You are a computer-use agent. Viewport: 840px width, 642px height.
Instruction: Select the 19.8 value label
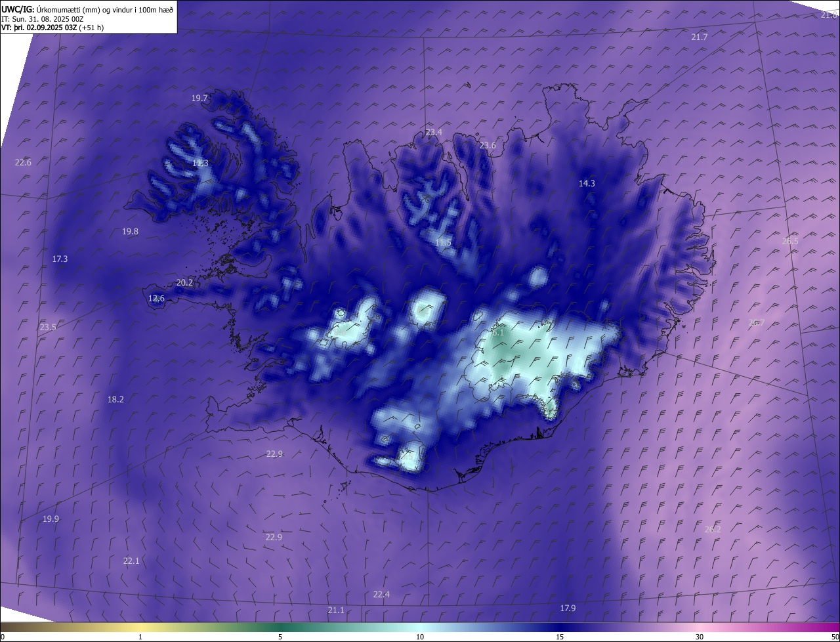coord(130,232)
